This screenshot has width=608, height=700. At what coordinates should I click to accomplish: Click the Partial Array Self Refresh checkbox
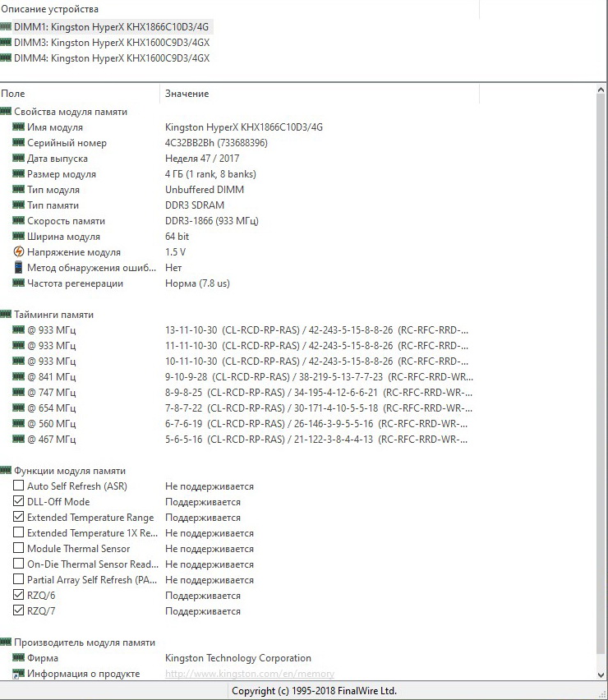click(18, 579)
